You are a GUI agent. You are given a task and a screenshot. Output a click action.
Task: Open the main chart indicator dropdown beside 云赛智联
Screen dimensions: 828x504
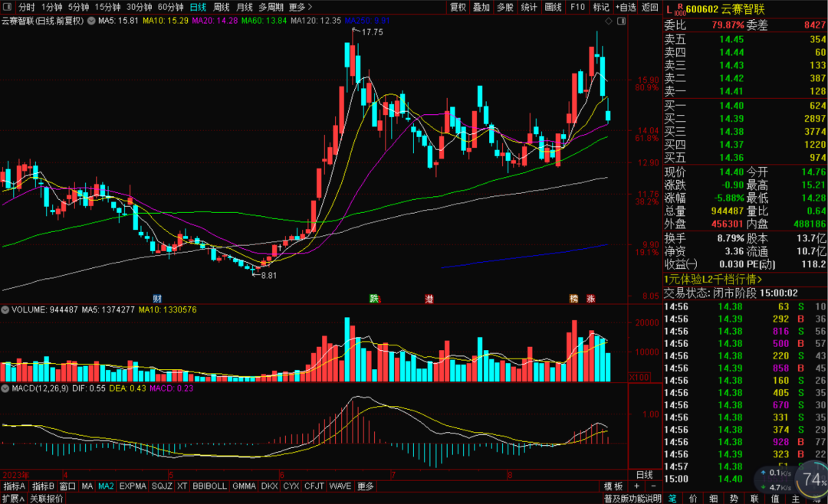coord(91,21)
